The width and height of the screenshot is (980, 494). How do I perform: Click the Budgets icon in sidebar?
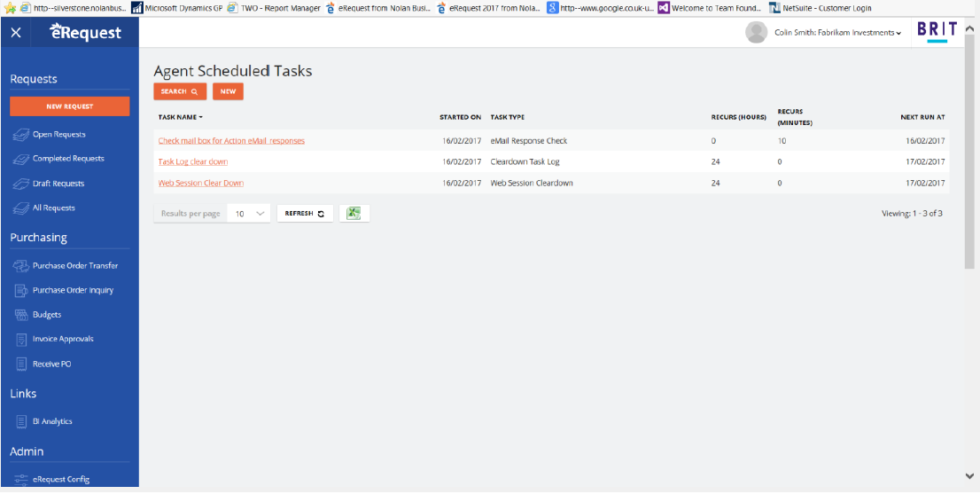21,315
